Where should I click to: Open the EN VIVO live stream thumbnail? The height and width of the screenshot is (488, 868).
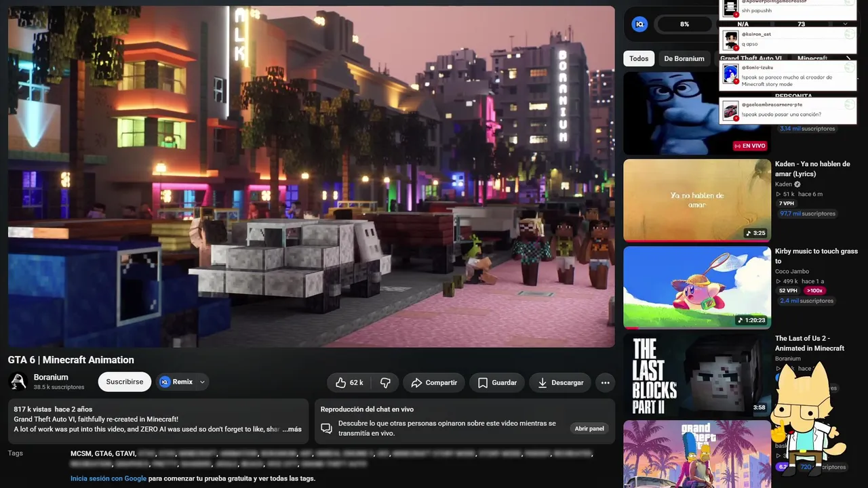[697, 113]
